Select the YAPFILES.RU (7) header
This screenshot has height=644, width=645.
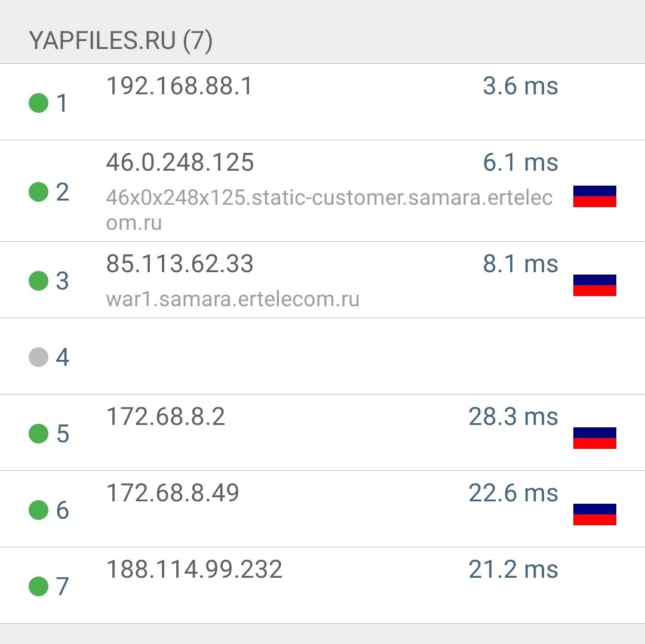121,40
